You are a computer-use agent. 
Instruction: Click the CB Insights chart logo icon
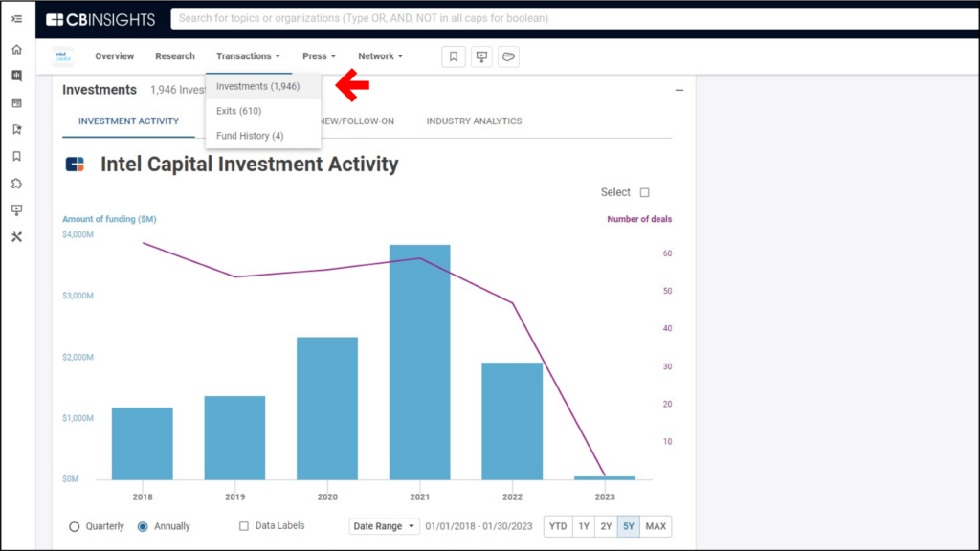click(75, 165)
